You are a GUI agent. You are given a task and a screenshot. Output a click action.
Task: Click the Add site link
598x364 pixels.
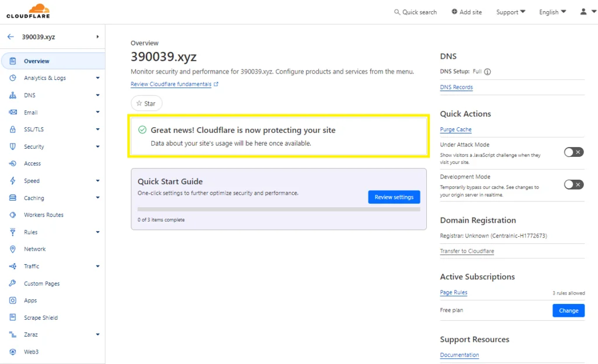click(x=467, y=12)
